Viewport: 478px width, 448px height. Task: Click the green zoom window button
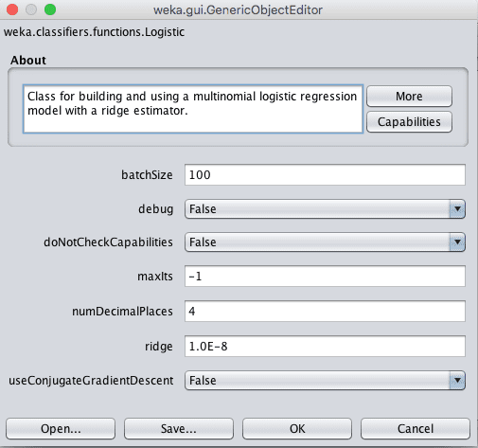(50, 9)
